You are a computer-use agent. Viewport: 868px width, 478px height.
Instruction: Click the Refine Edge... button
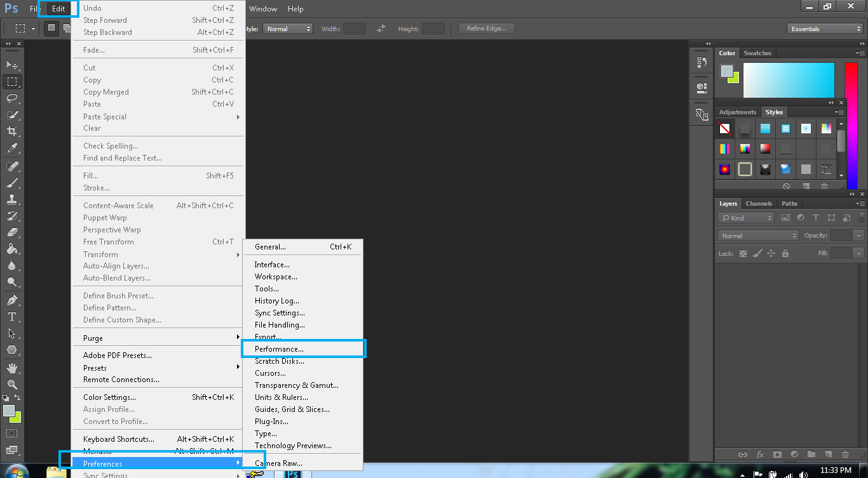click(487, 29)
